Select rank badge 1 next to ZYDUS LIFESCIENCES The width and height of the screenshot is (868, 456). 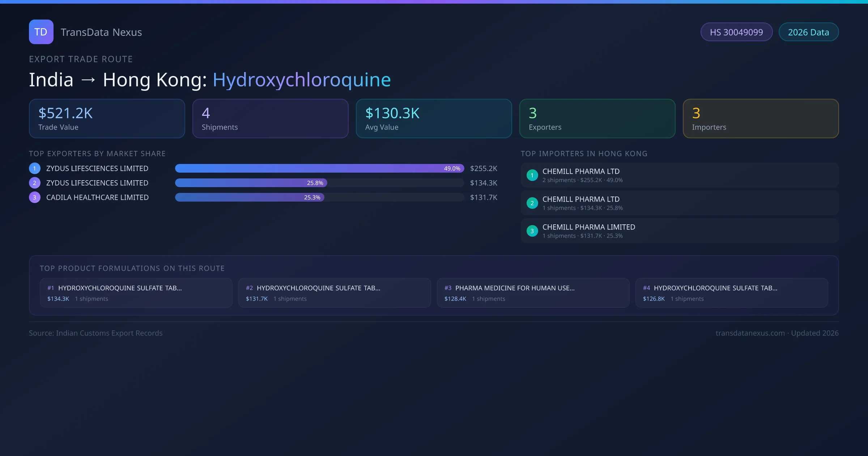point(34,168)
